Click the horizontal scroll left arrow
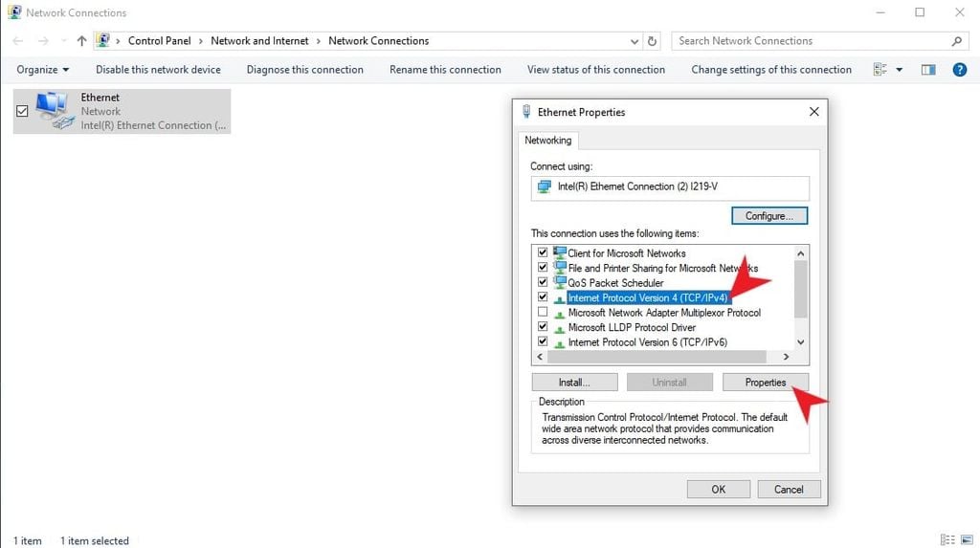This screenshot has height=548, width=980. (x=540, y=357)
